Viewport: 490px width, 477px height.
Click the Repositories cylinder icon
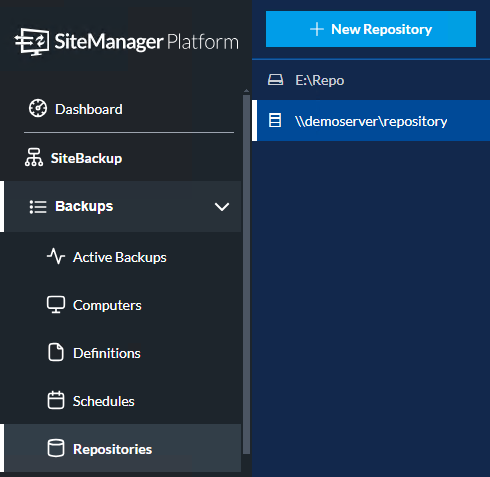coord(56,448)
